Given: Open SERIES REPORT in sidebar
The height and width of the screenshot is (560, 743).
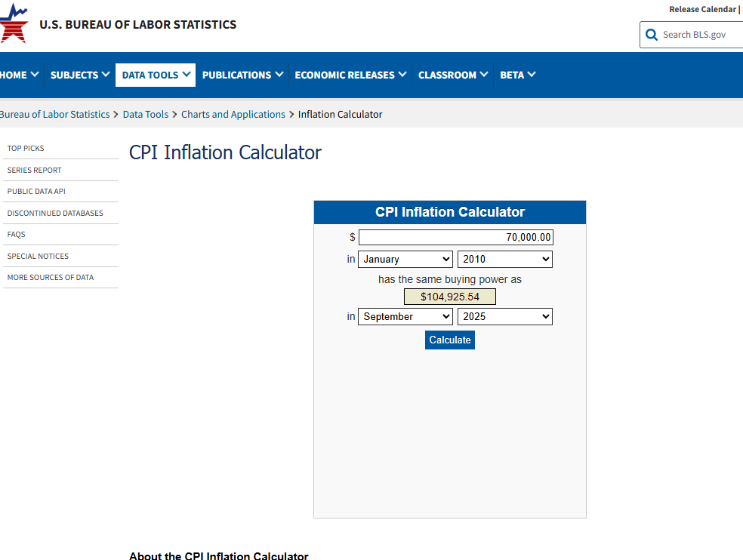Looking at the screenshot, I should pos(34,170).
